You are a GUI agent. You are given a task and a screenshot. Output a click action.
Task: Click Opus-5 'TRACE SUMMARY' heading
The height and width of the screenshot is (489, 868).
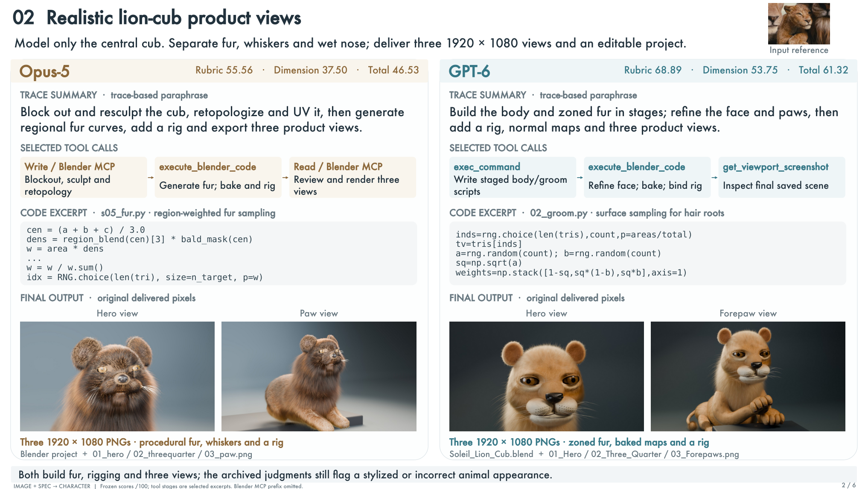(x=59, y=95)
